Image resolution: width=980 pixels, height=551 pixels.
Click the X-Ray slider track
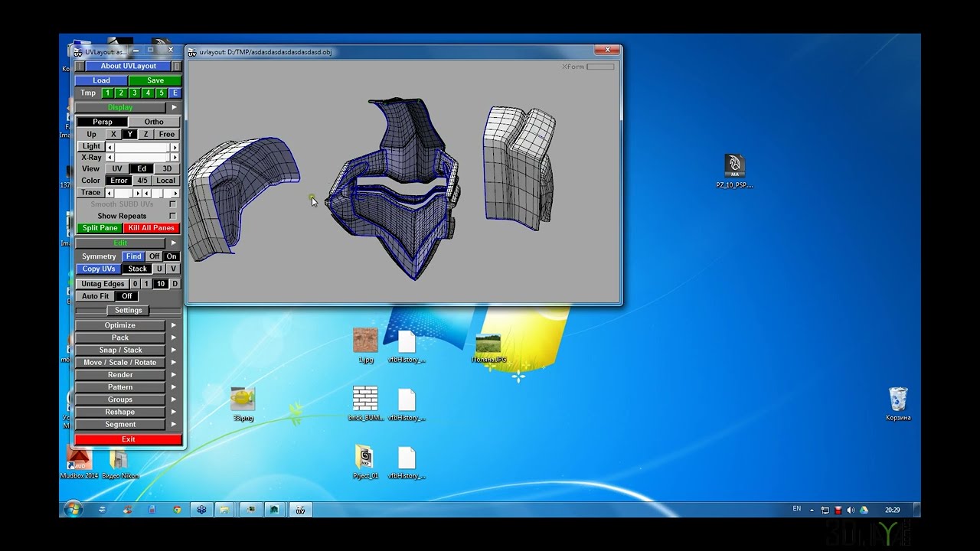pyautogui.click(x=142, y=158)
